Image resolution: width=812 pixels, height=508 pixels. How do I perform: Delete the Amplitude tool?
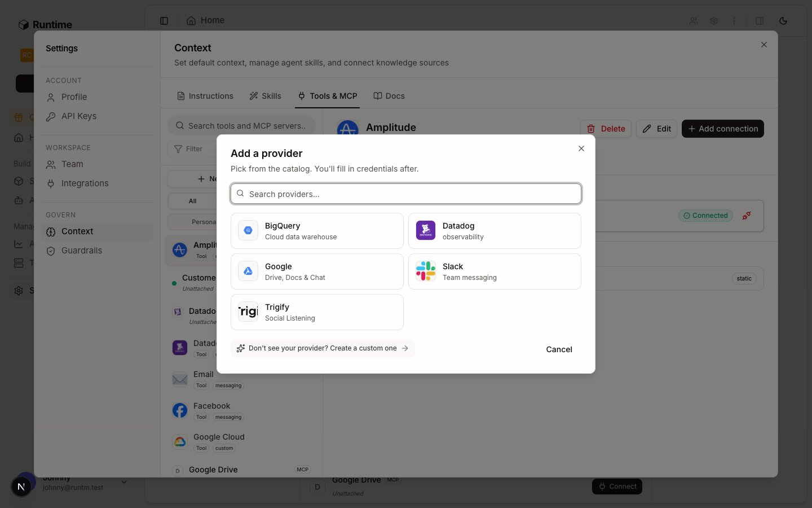click(606, 129)
